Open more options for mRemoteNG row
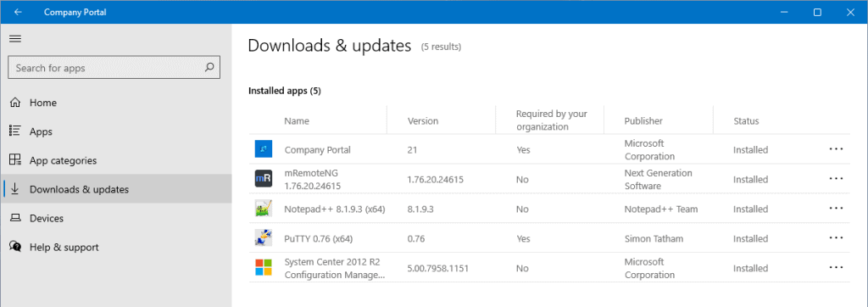Image resolution: width=868 pixels, height=307 pixels. (x=836, y=178)
